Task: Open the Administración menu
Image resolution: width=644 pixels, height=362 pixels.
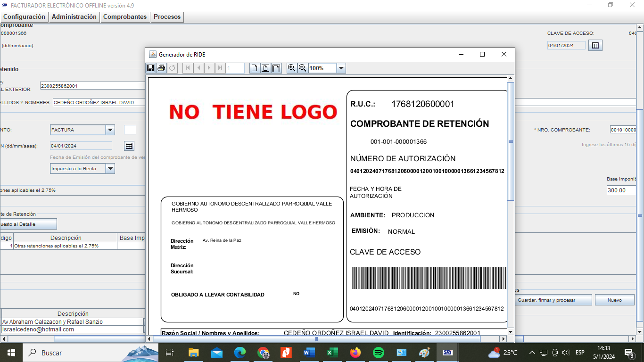Action: click(x=74, y=16)
